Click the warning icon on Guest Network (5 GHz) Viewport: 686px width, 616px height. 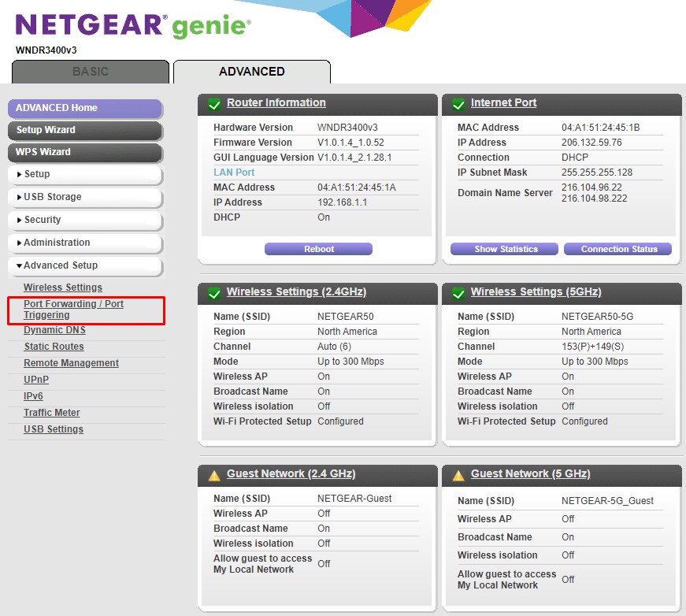tap(458, 476)
